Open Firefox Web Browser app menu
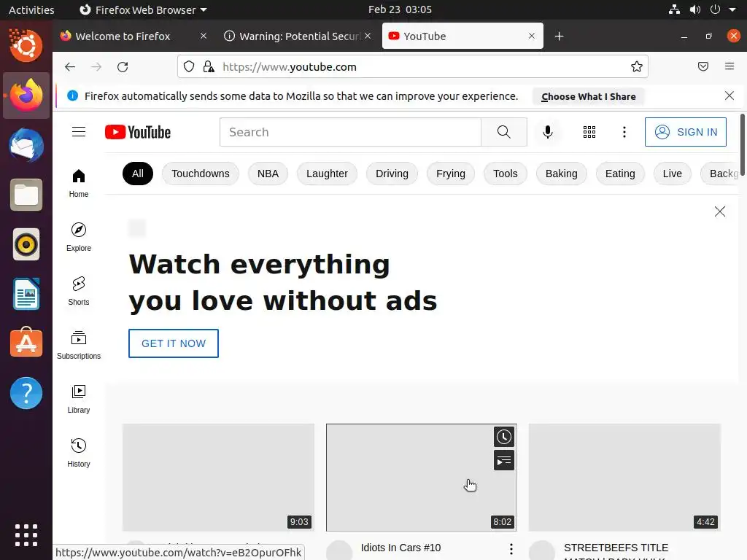The width and height of the screenshot is (747, 560). (143, 9)
